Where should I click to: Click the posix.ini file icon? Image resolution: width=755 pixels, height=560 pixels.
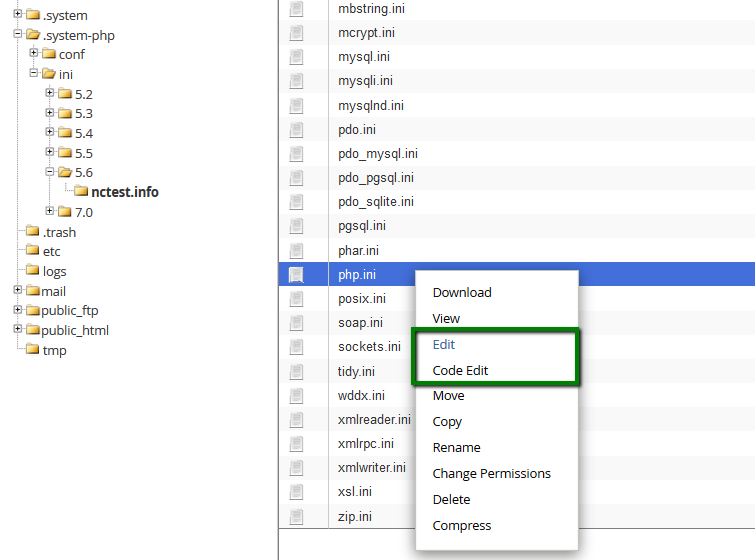coord(296,299)
